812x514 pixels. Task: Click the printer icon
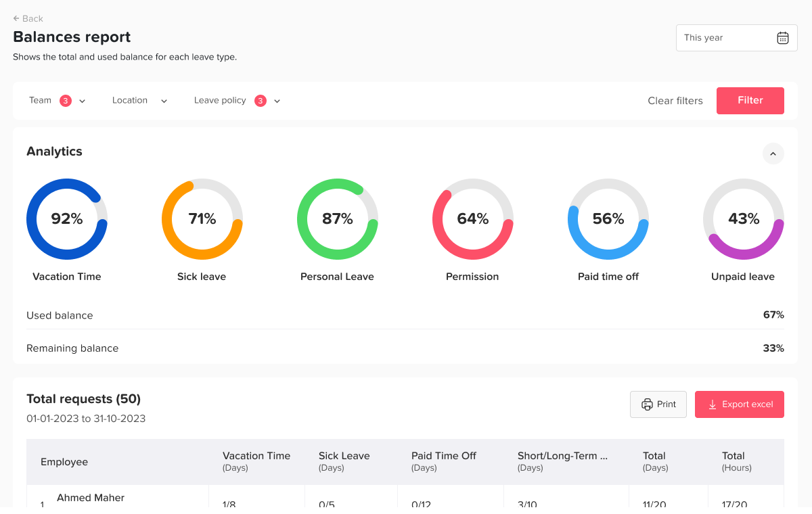pyautogui.click(x=647, y=404)
